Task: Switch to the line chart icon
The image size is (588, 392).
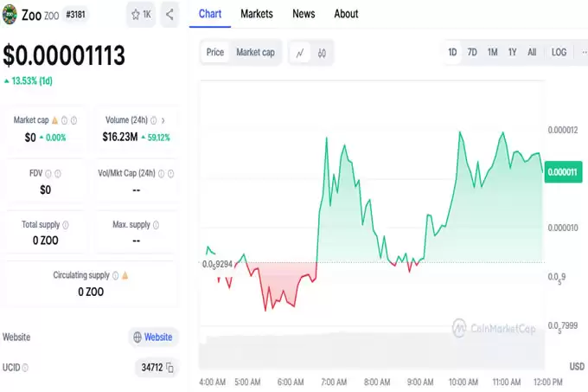Action: click(x=300, y=53)
